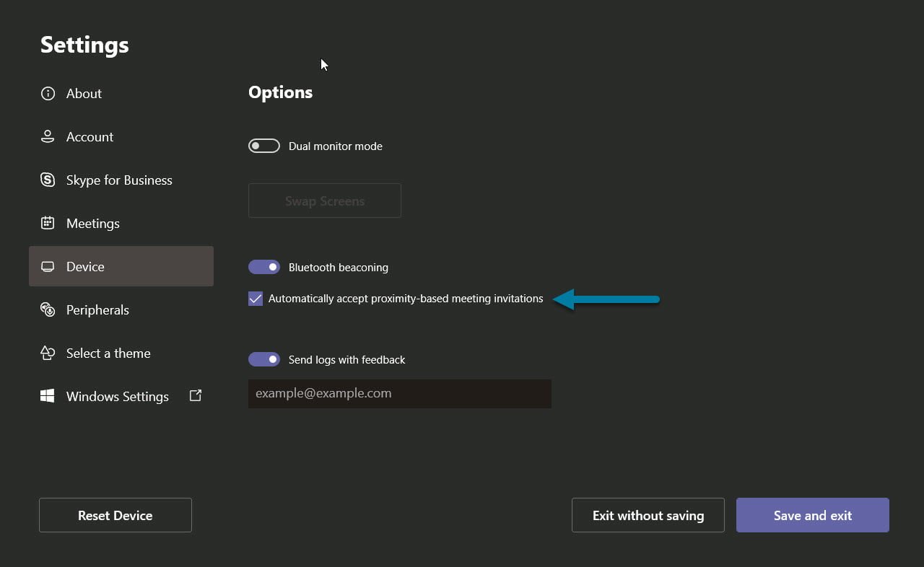Uncheck automatically accept proximity-based meeting invitations
The image size is (924, 567).
point(255,298)
